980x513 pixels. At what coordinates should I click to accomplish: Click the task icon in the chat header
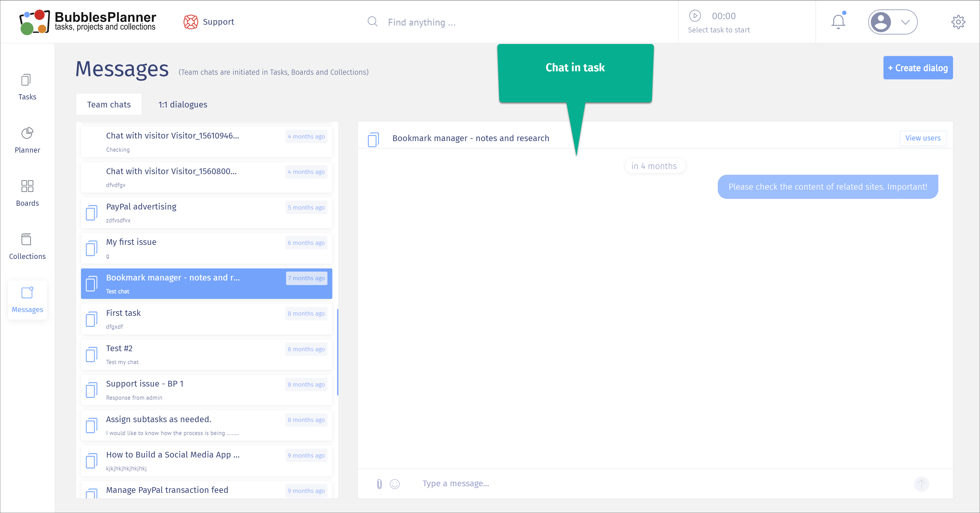pyautogui.click(x=373, y=139)
